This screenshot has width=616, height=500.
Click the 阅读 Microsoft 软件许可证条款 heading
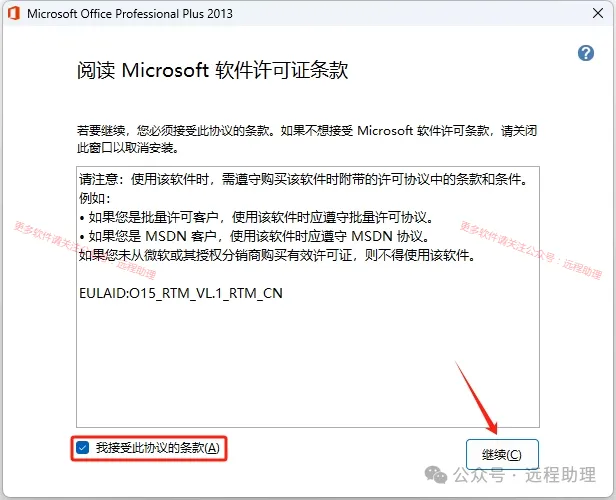click(212, 71)
